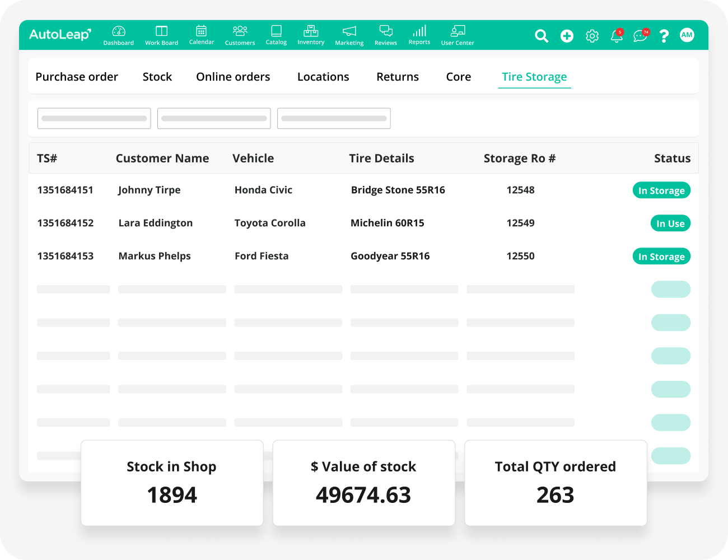The height and width of the screenshot is (560, 728).
Task: Click the In Use status for Lara Eddington
Action: (670, 223)
